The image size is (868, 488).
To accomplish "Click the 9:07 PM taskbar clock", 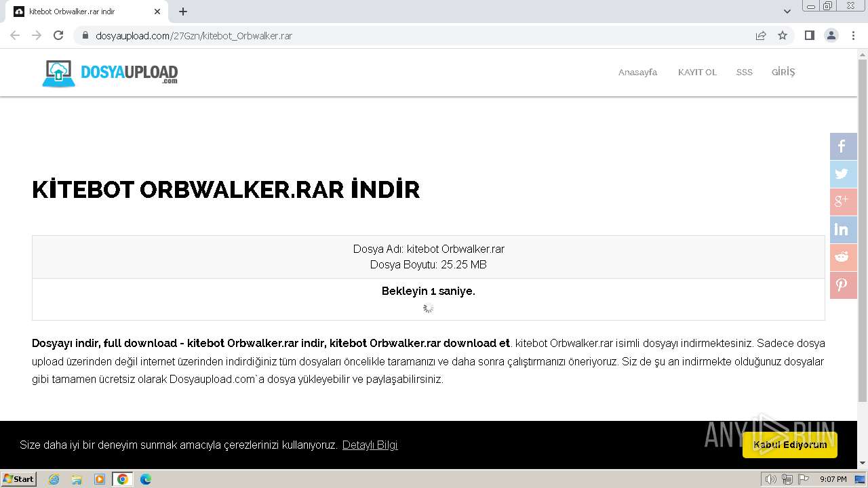I will (833, 479).
